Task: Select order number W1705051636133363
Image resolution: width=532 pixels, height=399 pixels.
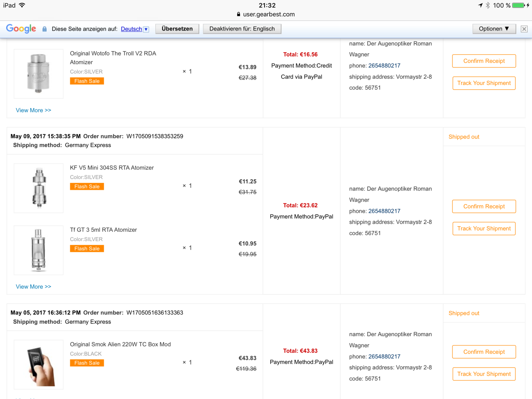Action: [155, 313]
